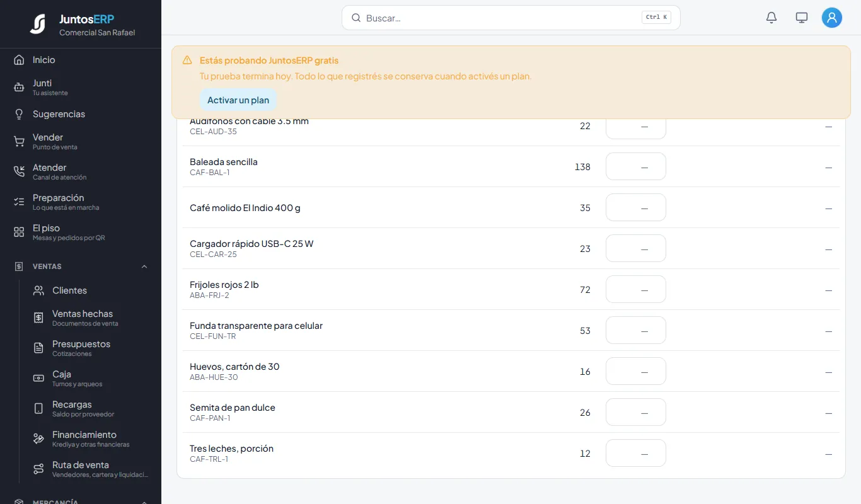
Task: Click the Ctrl K shortcut badge
Action: pos(656,18)
